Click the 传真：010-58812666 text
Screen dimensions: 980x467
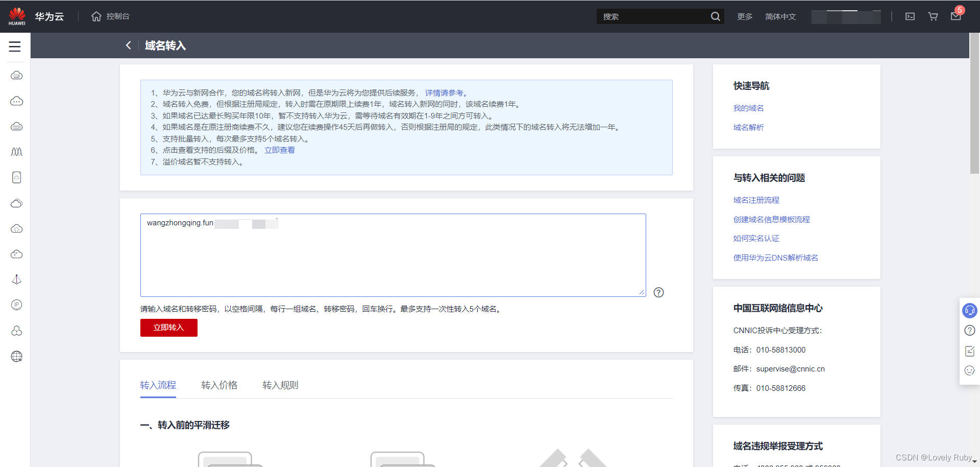[770, 388]
